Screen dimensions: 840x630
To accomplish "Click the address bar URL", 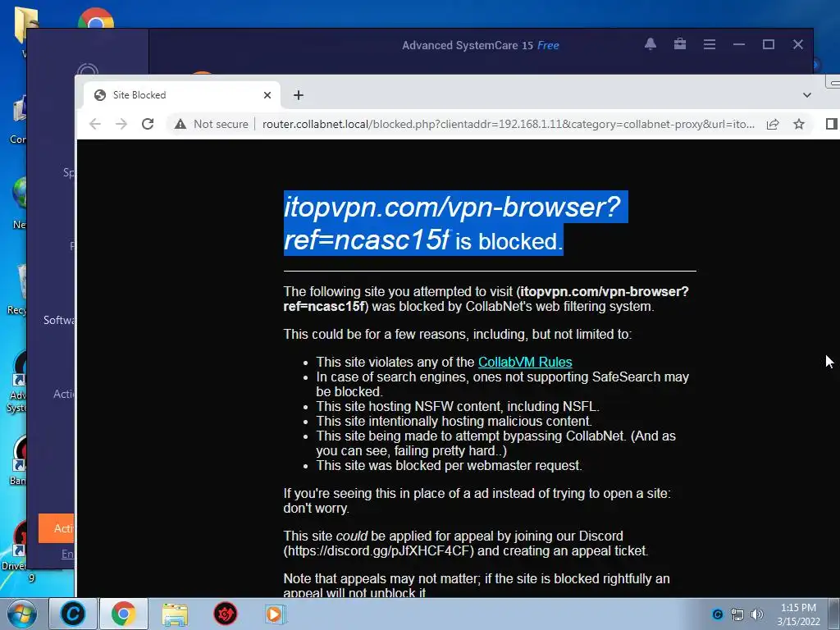I will (508, 125).
